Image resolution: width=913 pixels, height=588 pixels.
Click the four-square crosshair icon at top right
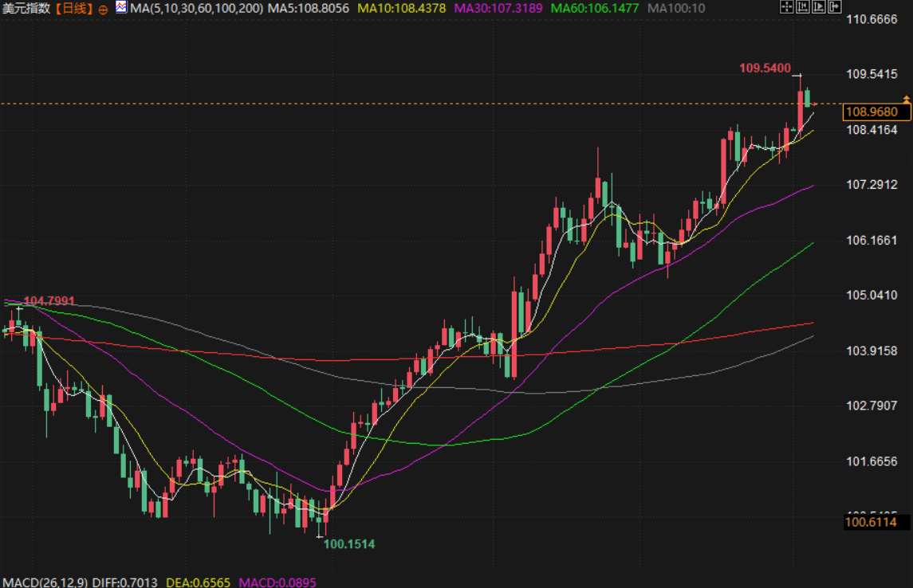pyautogui.click(x=786, y=7)
